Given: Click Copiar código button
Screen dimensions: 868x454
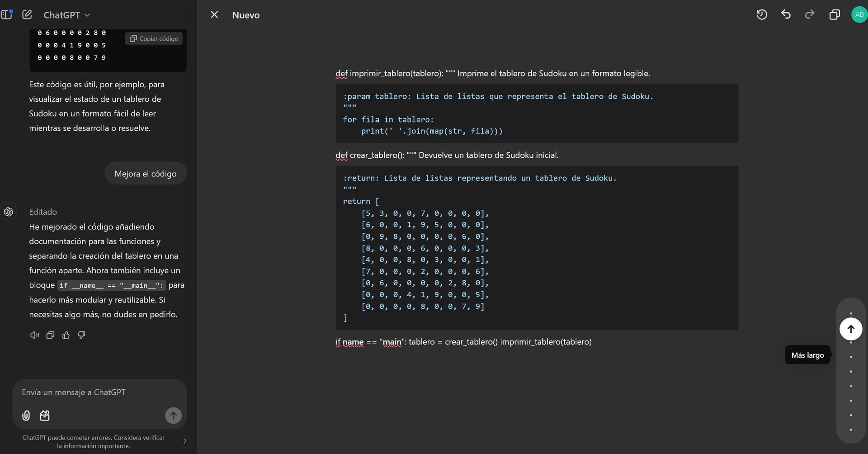Looking at the screenshot, I should tap(154, 38).
